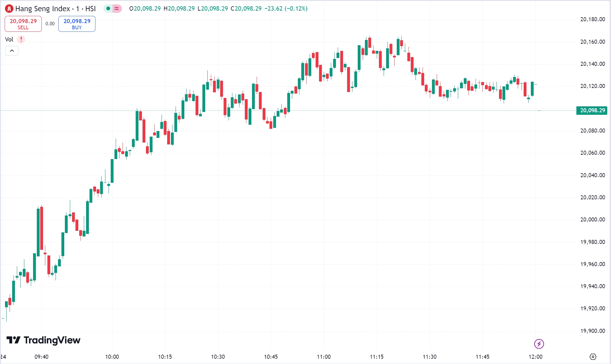Click the −23.62 (−0.12%) change value
The height and width of the screenshot is (364, 611).
click(286, 8)
